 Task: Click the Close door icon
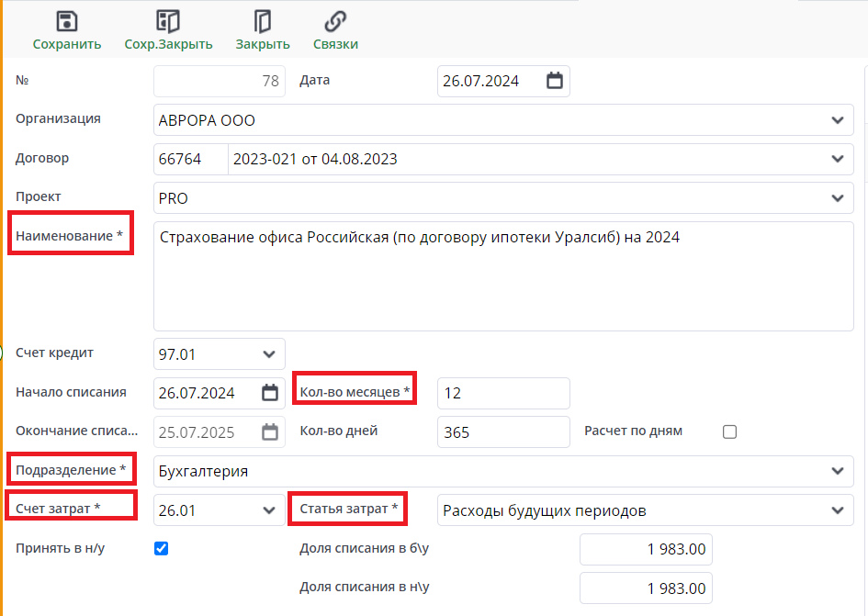click(263, 22)
